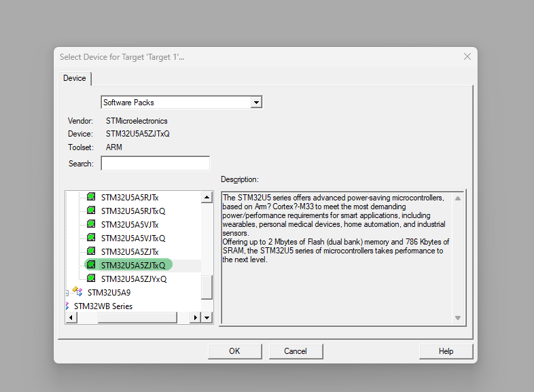Open Help for device selection
534x392 pixels.
(446, 351)
